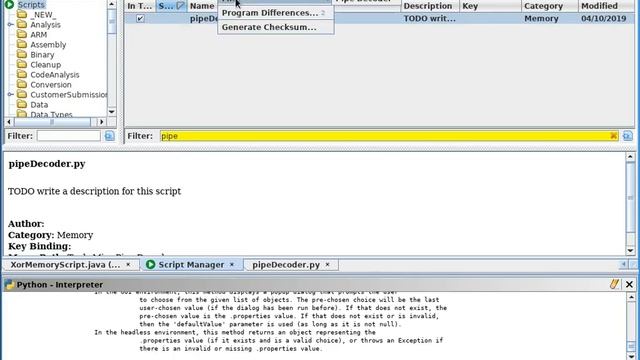
Task: Close the Script Manager tab
Action: pyautogui.click(x=232, y=264)
